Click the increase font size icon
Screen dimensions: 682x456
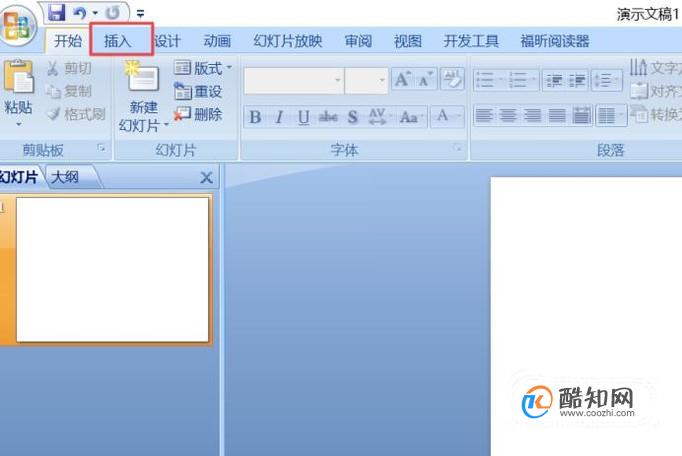[402, 79]
